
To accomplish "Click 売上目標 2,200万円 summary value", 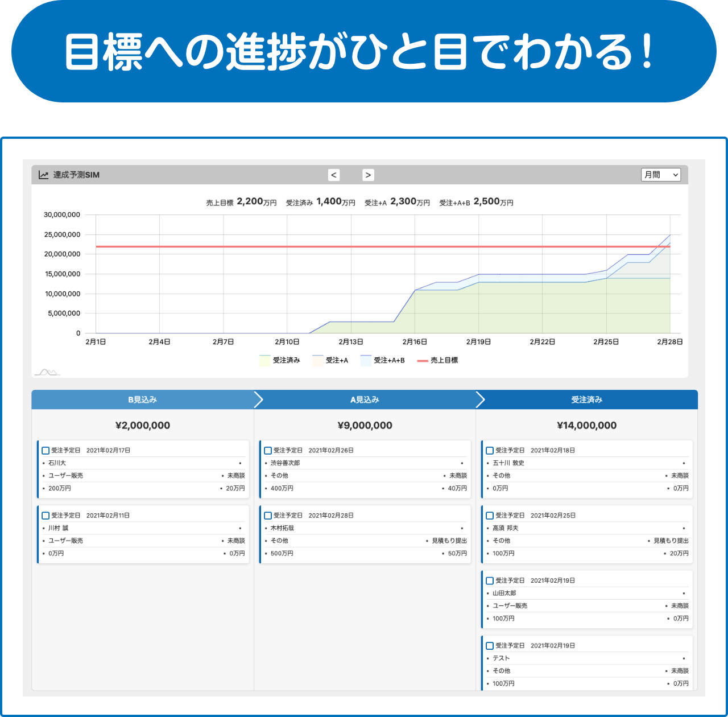I will (241, 202).
